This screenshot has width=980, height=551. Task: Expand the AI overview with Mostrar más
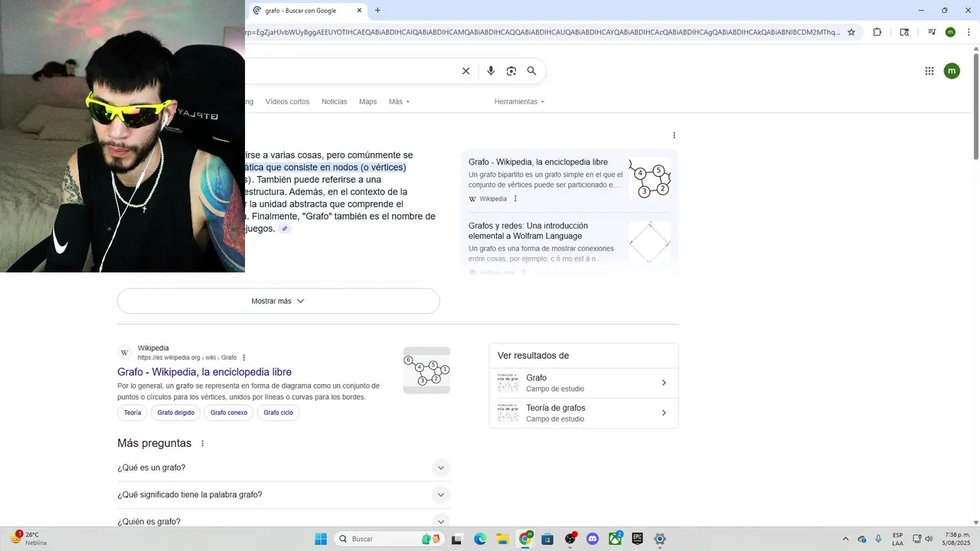point(279,301)
